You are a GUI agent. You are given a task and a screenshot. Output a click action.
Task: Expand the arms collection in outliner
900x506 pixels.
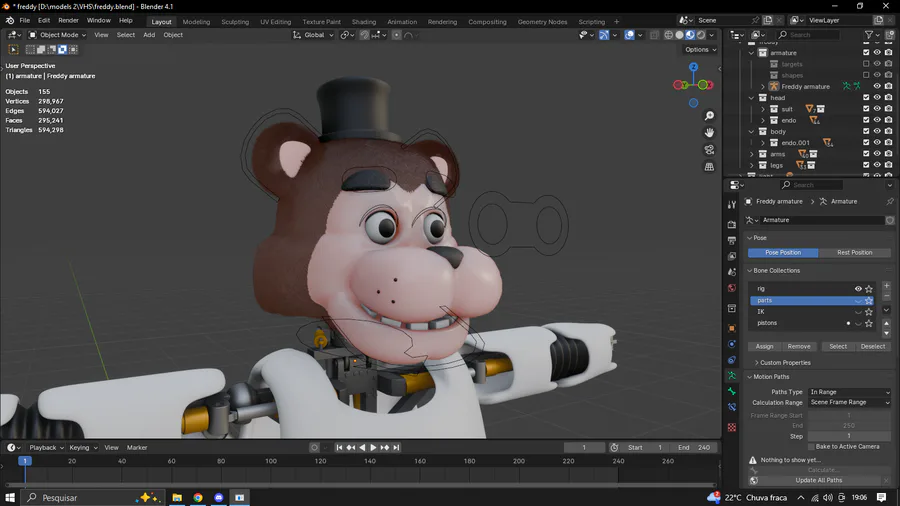tap(752, 154)
